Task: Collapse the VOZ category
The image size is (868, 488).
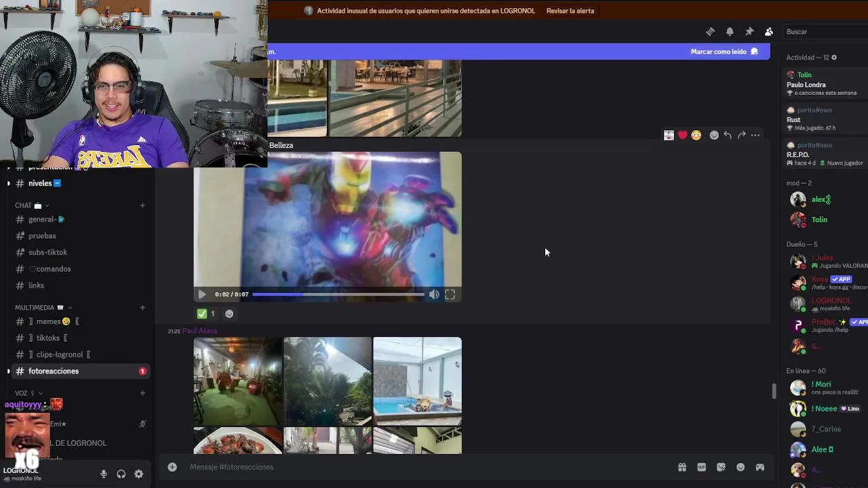Action: pos(28,393)
